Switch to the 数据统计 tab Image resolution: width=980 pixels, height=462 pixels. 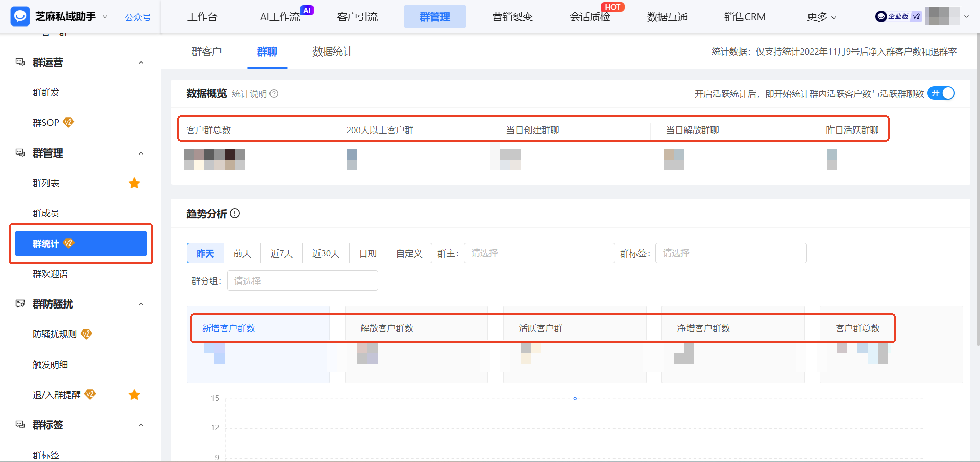[x=332, y=52]
